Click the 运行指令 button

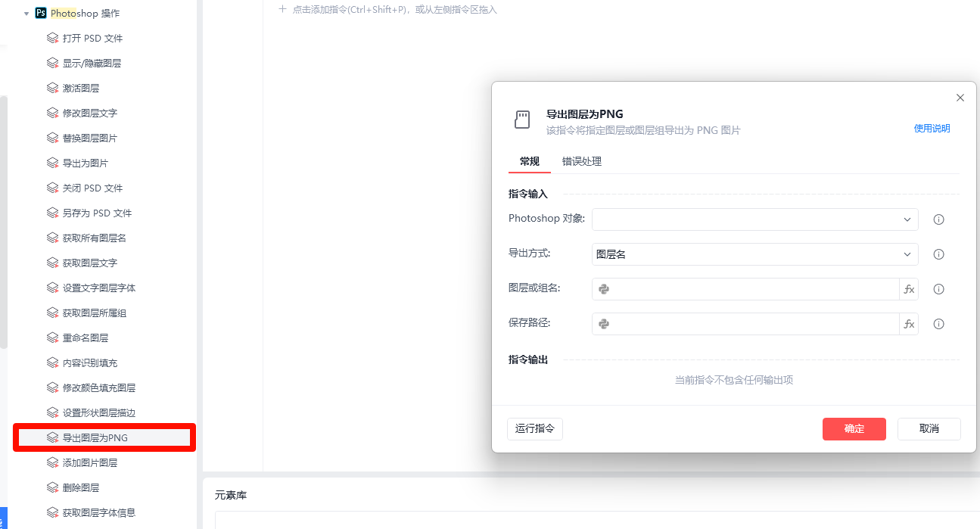534,428
